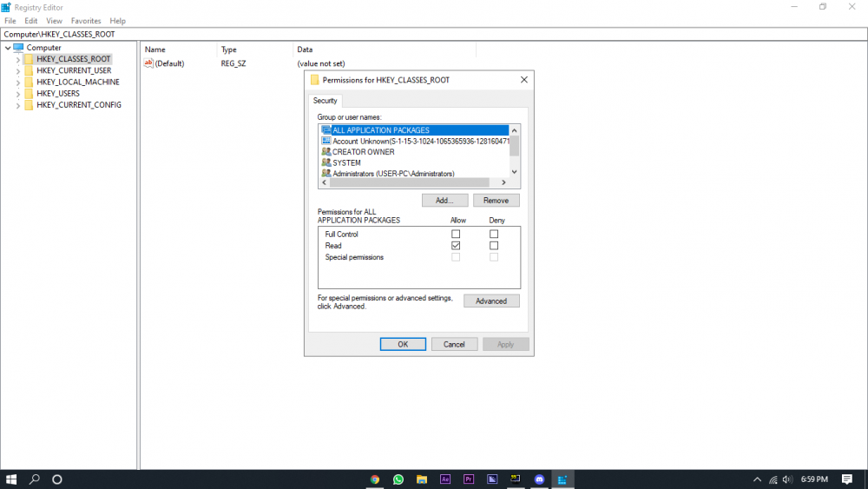Show hidden system tray icons
Viewport: 868px width, 489px height.
(757, 479)
